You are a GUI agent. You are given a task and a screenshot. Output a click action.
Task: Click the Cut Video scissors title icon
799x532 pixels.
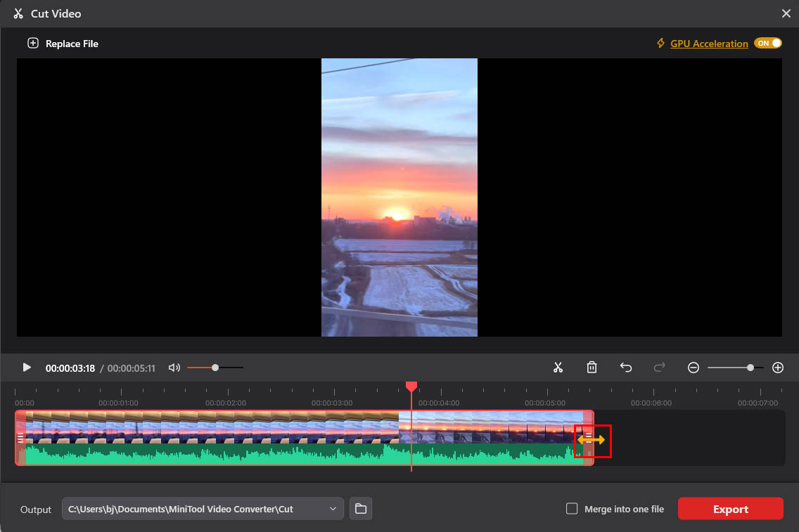(x=18, y=14)
